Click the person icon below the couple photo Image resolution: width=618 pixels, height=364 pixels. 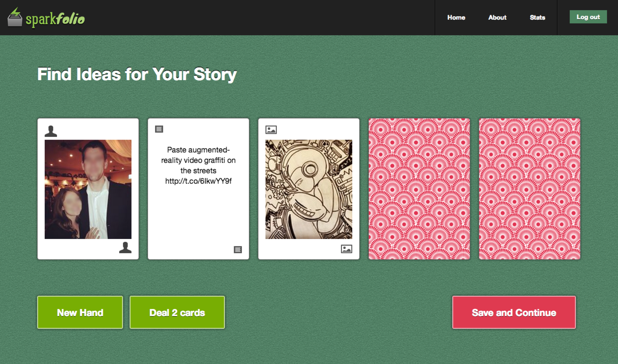pos(125,248)
